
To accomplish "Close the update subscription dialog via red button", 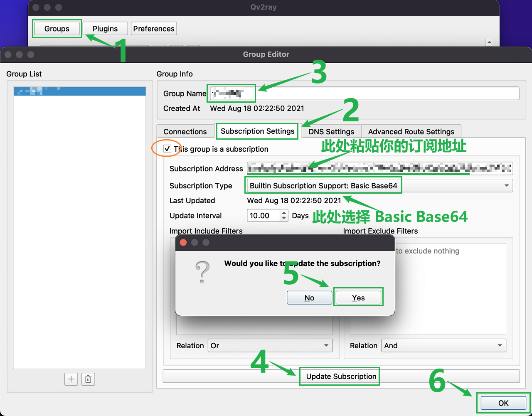I will pos(183,243).
